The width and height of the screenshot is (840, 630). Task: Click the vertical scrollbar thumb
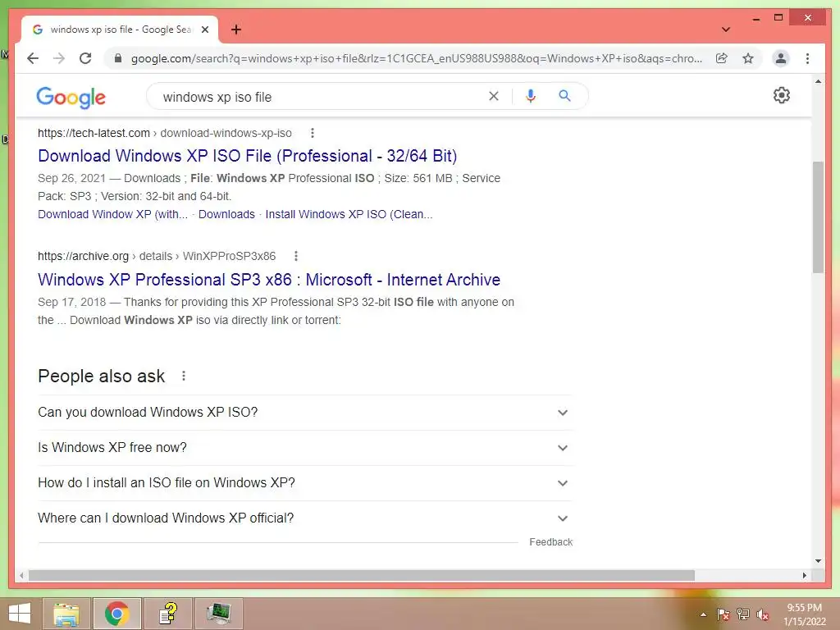818,217
